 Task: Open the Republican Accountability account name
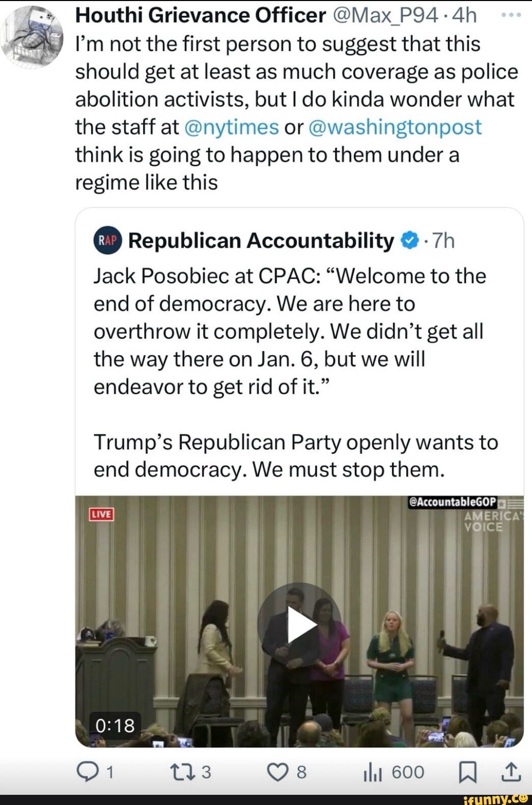click(x=261, y=240)
